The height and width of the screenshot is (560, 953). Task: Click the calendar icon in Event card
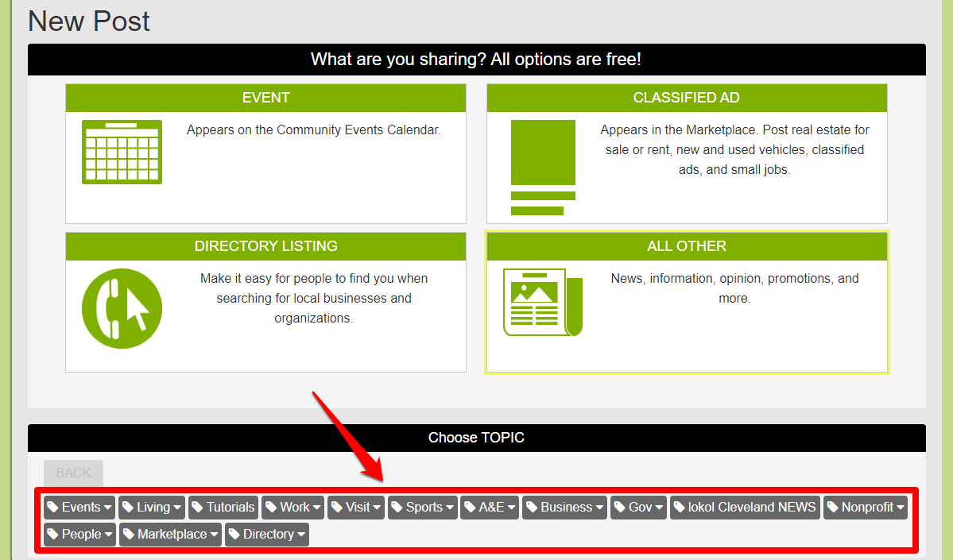[122, 152]
